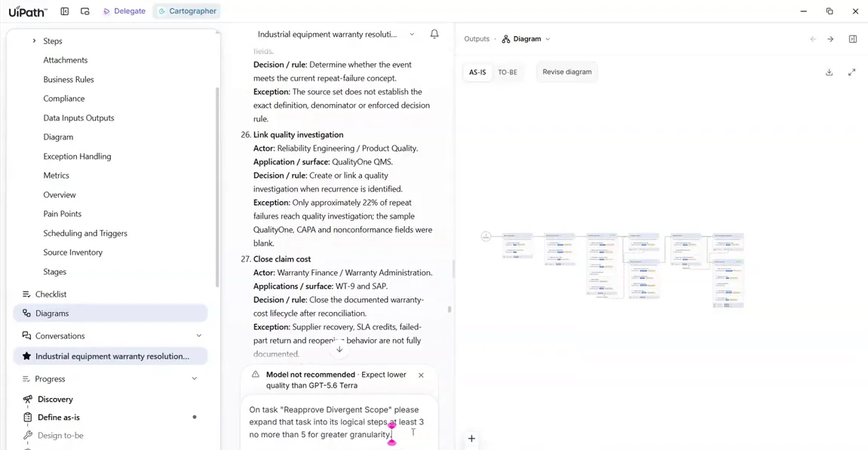Viewport: 868px width, 450px height.
Task: Open the Diagram item in sidebar
Action: point(58,136)
